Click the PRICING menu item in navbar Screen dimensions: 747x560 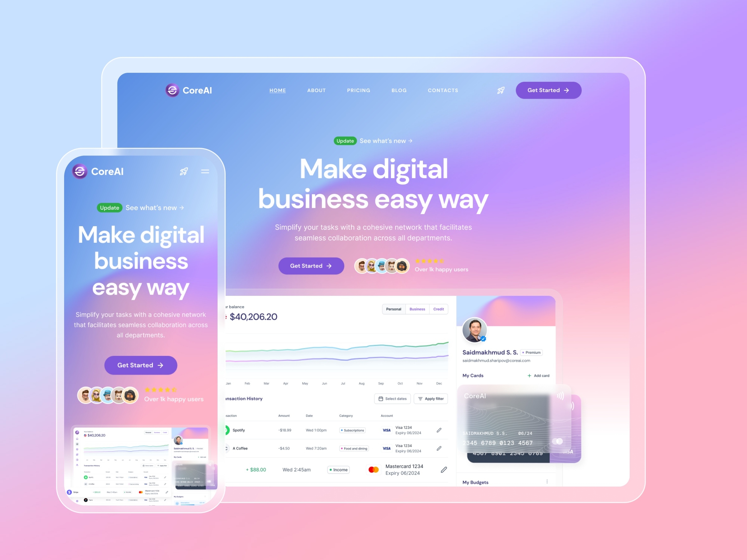click(x=358, y=90)
